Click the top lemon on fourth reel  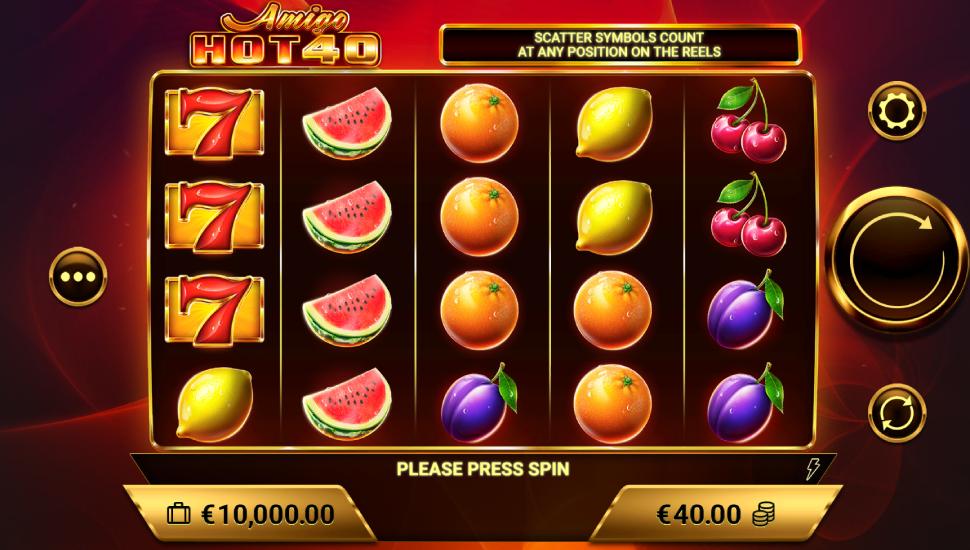pos(614,123)
